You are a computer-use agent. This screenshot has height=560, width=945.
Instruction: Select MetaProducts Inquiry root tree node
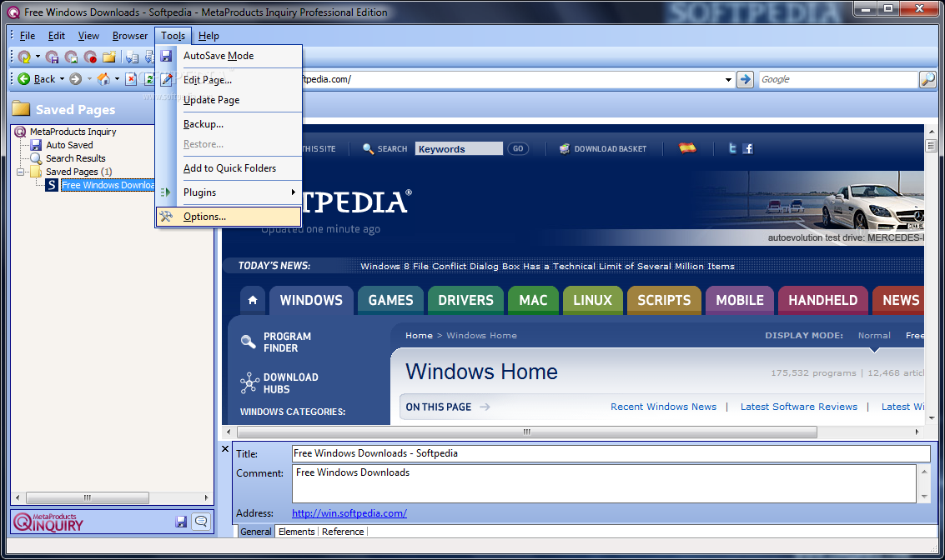coord(73,132)
